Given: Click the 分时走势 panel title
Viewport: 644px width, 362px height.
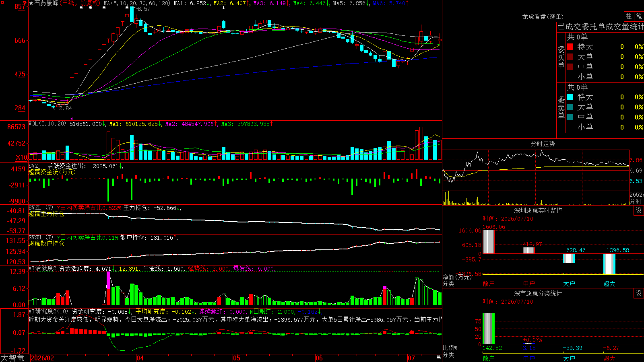Looking at the screenshot, I should [543, 144].
